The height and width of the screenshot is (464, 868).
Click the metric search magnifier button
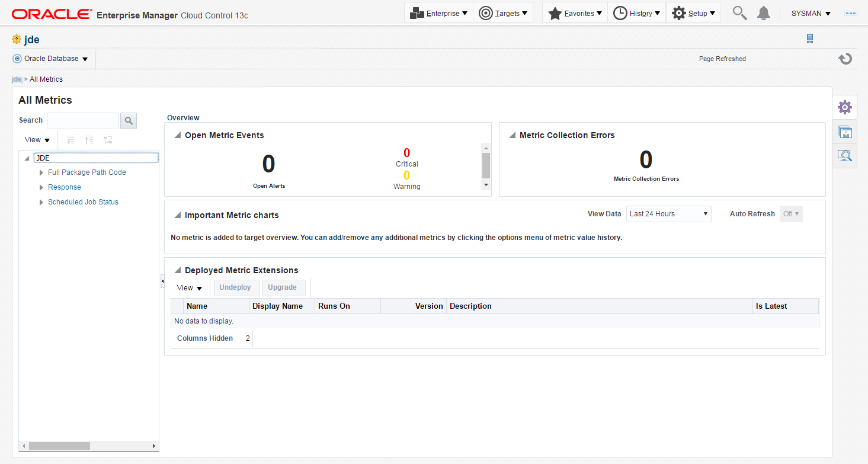(129, 121)
